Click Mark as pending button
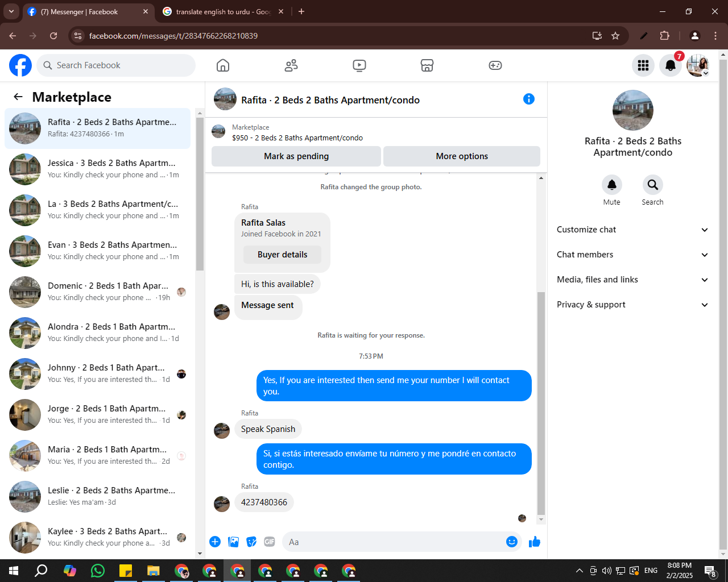Image resolution: width=728 pixels, height=582 pixels. coord(296,156)
